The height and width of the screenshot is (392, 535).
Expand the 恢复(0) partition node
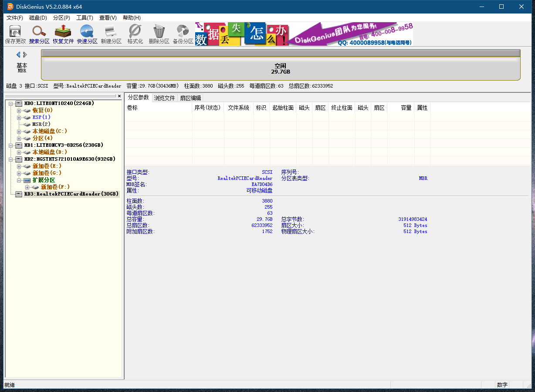point(19,110)
